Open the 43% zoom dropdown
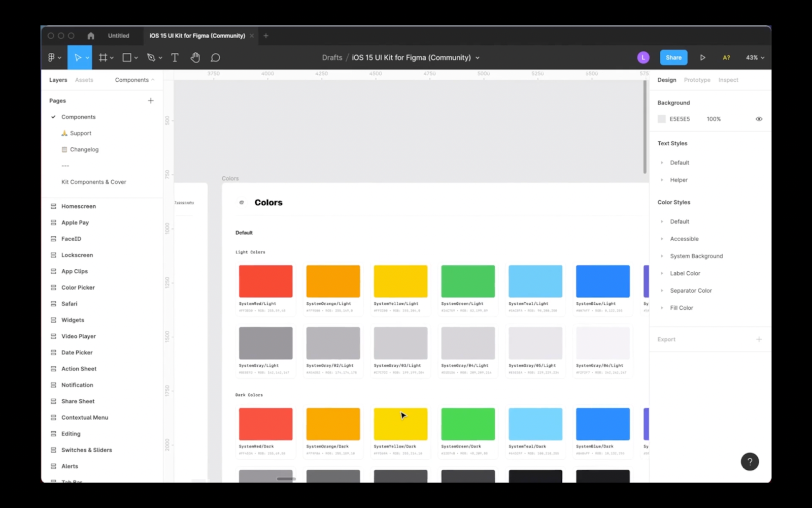812x508 pixels. coord(755,57)
